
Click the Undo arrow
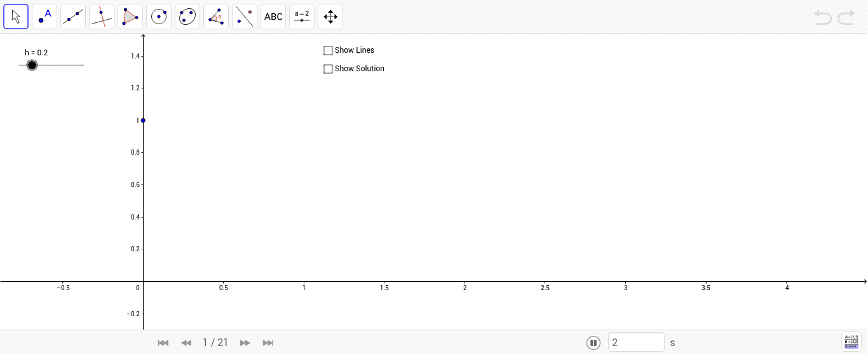(x=823, y=18)
